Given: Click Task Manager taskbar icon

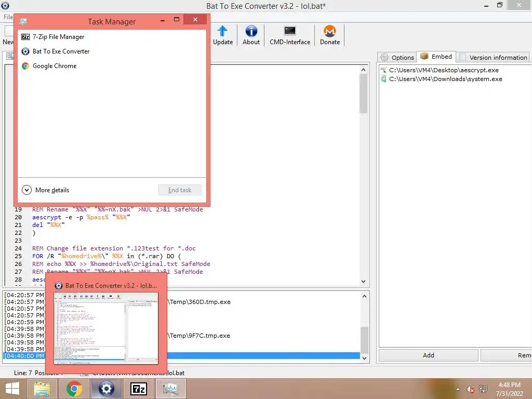Looking at the screenshot, I should pos(170,389).
